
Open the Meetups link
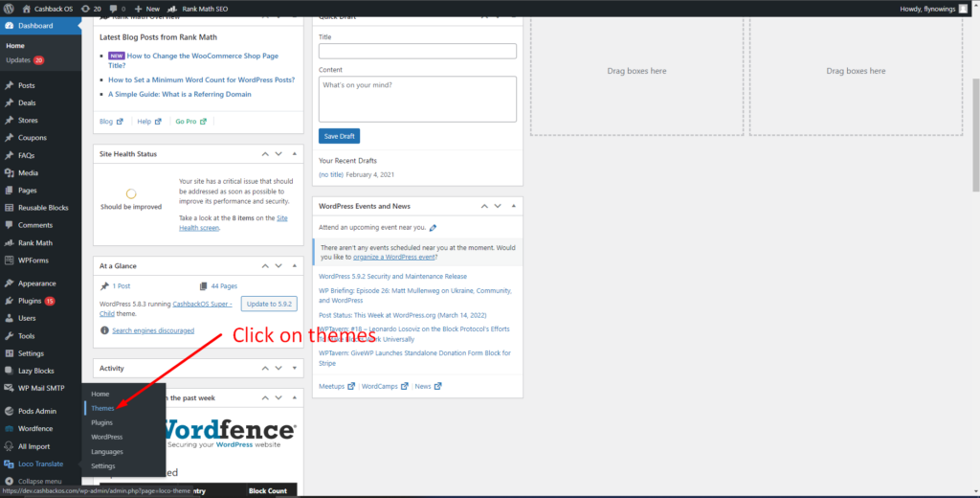(x=337, y=387)
